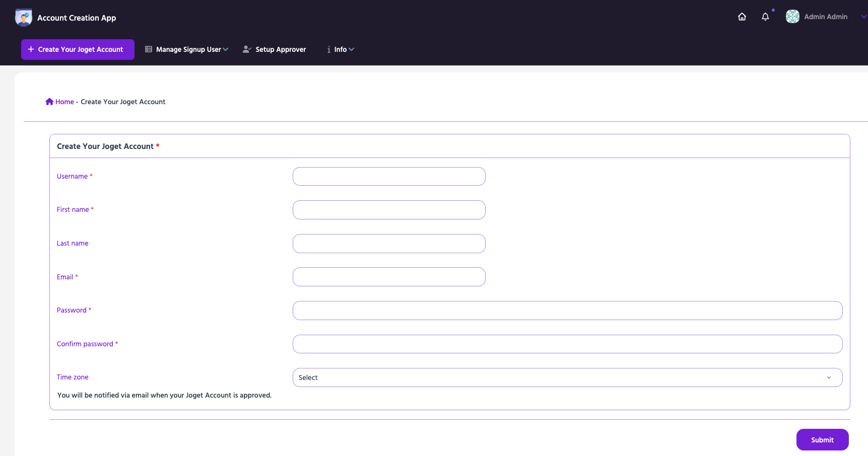Screen dimensions: 868x456
Task: Focus the Confirm password input field
Action: click(x=568, y=344)
